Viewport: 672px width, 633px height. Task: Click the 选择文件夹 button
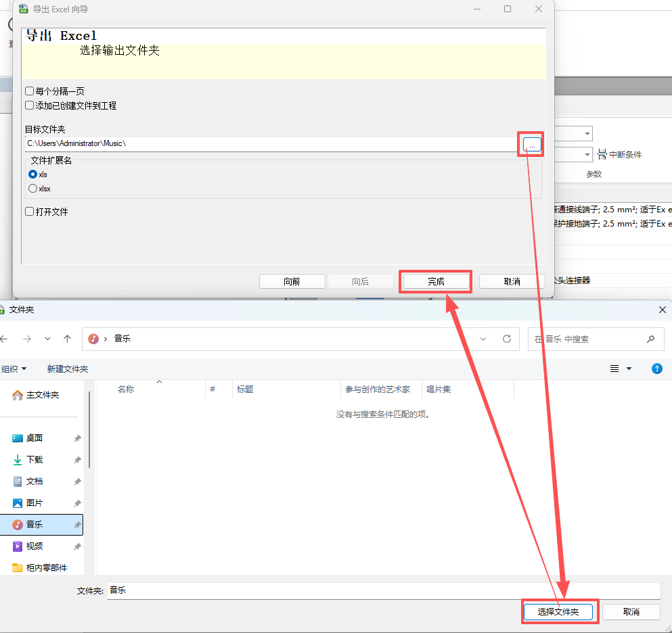click(x=558, y=611)
